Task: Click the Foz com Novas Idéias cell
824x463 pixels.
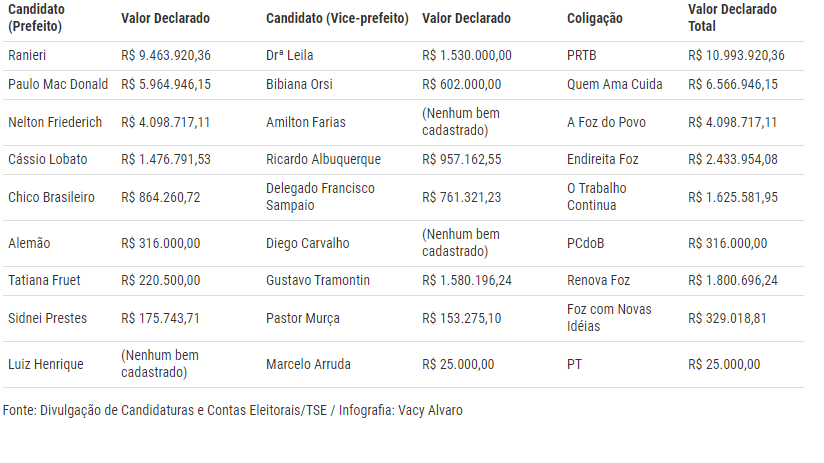Action: 609,317
